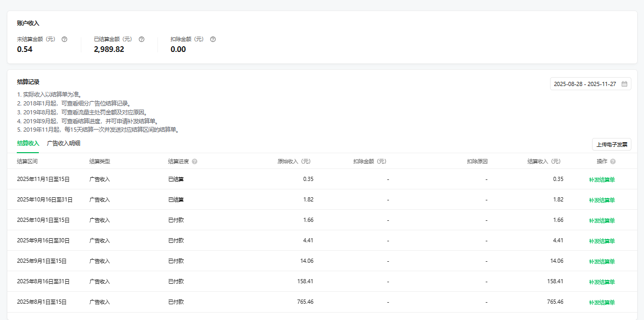Select the 结算收入 tab
644x320 pixels.
[x=28, y=143]
